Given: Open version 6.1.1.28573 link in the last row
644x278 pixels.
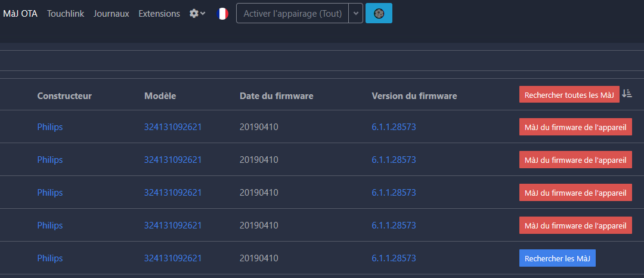Looking at the screenshot, I should pyautogui.click(x=394, y=258).
